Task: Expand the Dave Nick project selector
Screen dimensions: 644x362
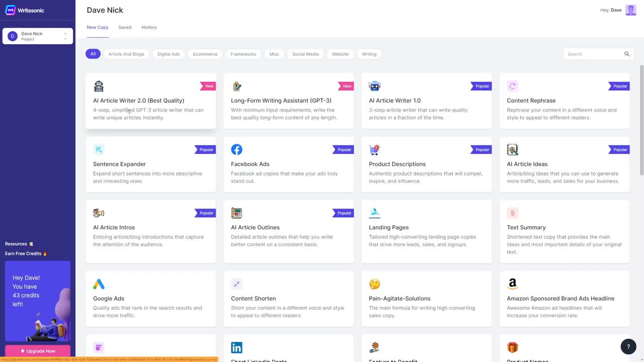Action: (38, 36)
